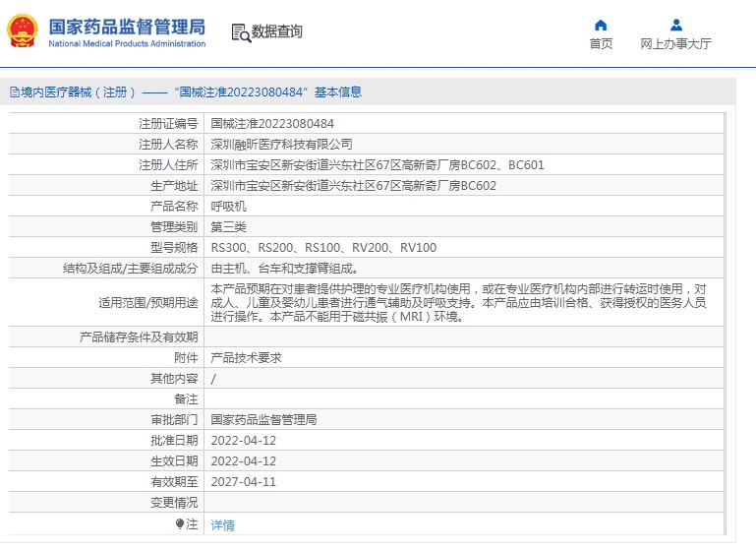Viewport: 756px width, 550px height.
Task: Click the 注册证编号 label
Action: 168,124
